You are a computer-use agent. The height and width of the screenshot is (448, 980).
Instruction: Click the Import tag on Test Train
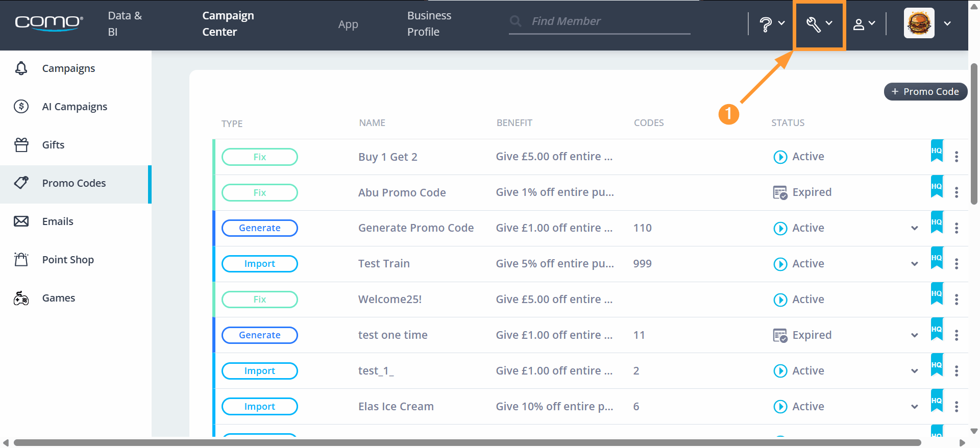coord(260,264)
